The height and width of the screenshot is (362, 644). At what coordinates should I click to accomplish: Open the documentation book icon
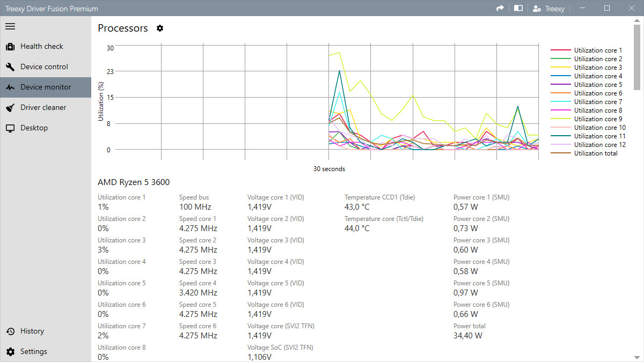click(x=518, y=9)
